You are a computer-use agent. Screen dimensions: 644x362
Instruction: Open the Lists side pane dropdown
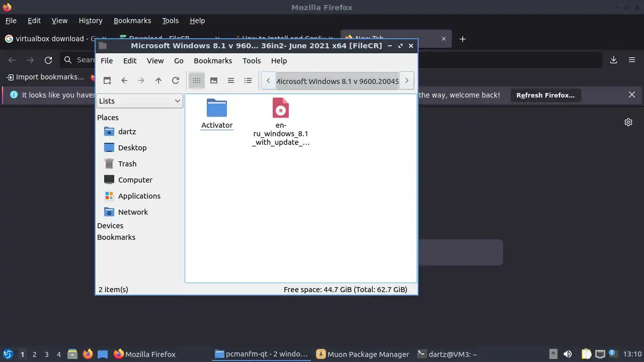tap(139, 101)
